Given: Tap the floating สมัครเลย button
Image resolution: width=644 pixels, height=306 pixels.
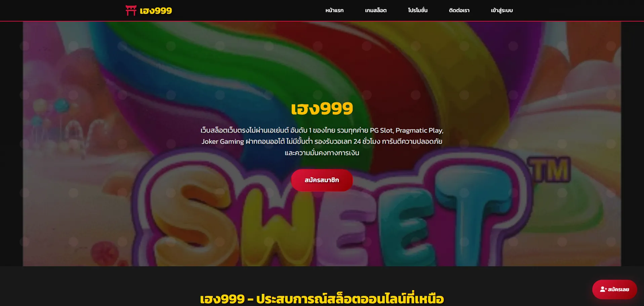Looking at the screenshot, I should pos(614,290).
